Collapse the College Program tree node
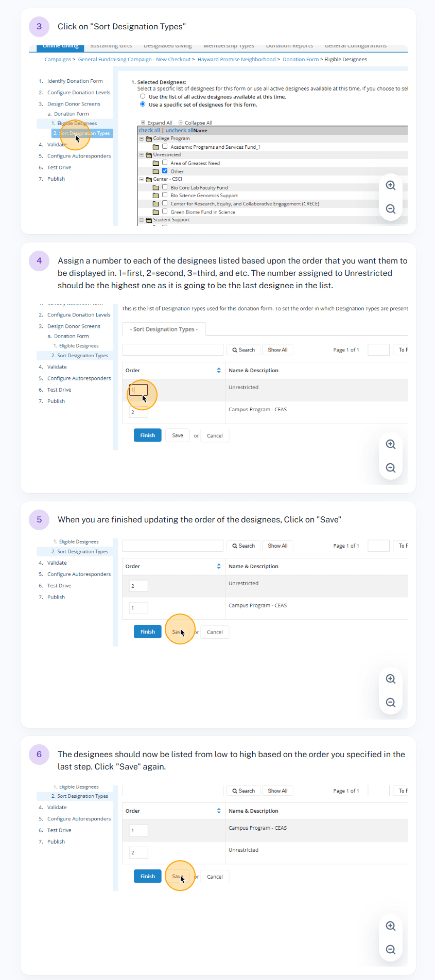The height and width of the screenshot is (980, 435). tap(141, 138)
